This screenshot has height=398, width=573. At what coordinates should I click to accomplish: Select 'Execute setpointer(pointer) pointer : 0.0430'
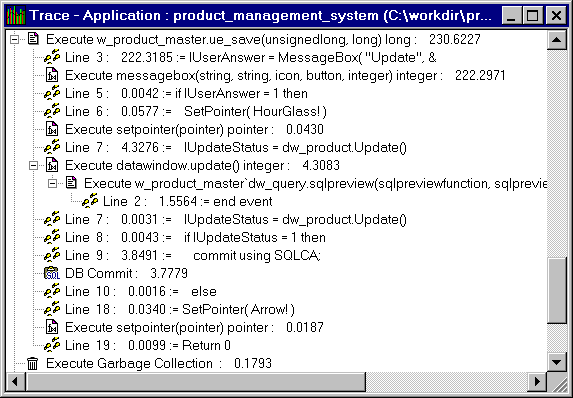(194, 129)
